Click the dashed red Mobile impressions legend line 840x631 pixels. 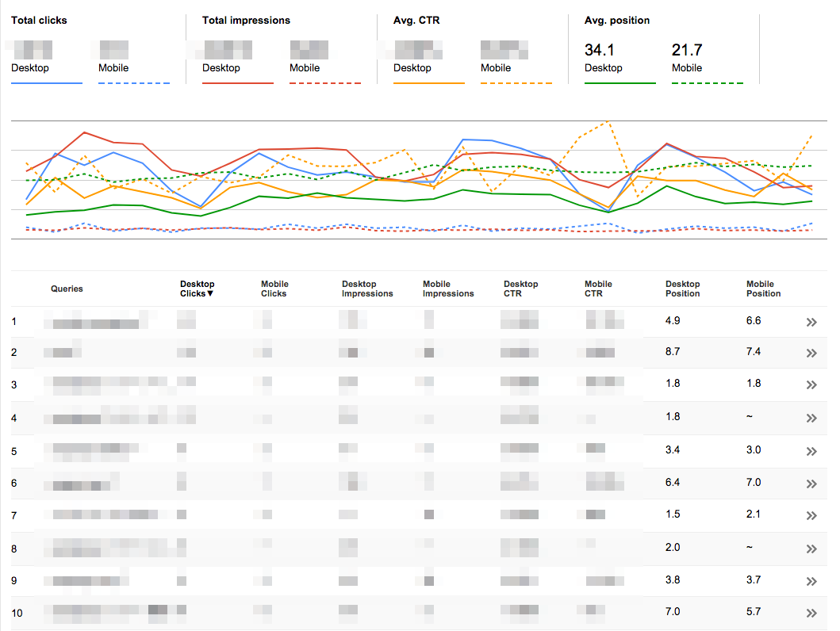(x=325, y=83)
